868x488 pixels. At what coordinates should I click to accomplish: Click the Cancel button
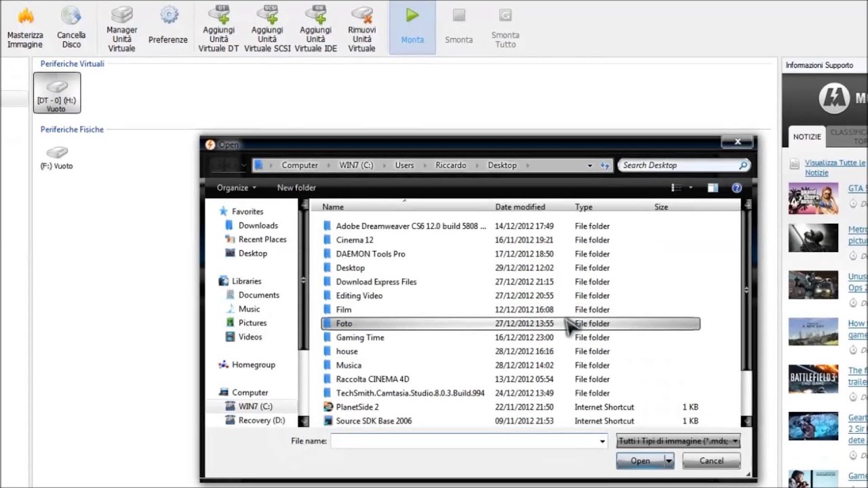pos(711,461)
